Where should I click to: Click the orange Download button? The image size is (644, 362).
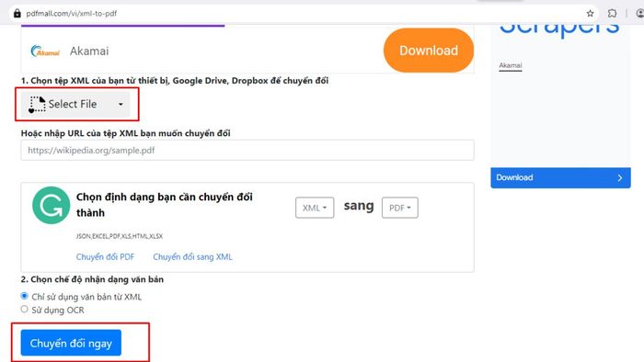point(429,51)
